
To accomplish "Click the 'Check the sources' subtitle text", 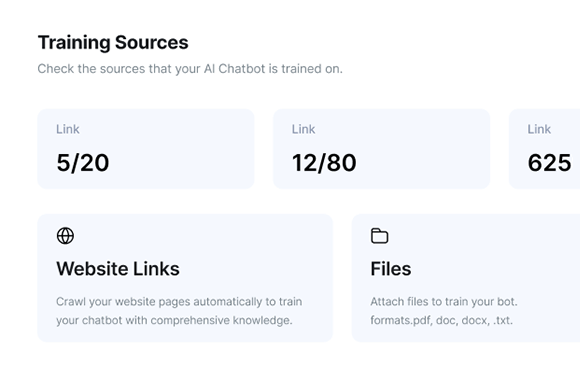I will point(190,69).
